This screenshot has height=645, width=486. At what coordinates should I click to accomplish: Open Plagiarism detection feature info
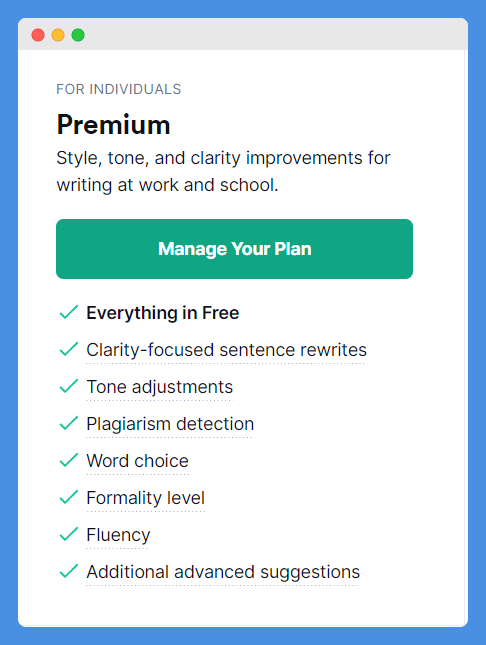coord(170,425)
